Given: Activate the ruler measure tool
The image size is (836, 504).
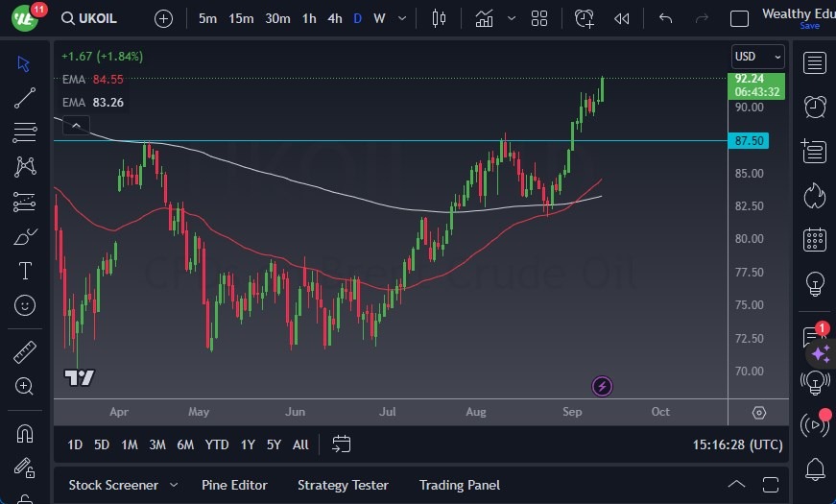Looking at the screenshot, I should click(x=25, y=352).
